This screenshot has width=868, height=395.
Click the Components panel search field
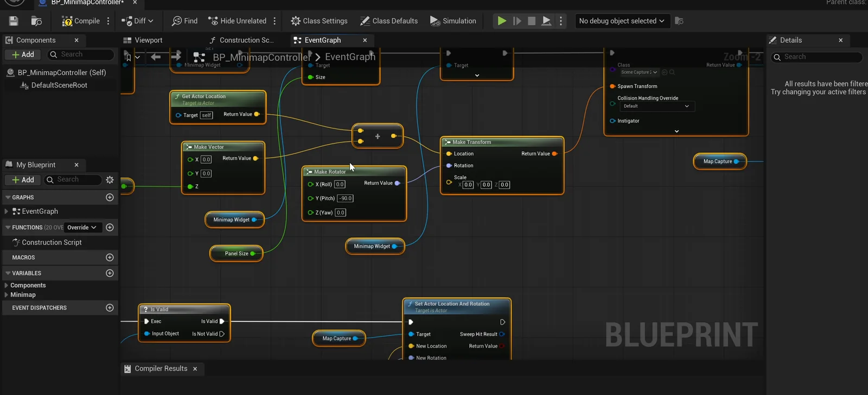coord(81,55)
